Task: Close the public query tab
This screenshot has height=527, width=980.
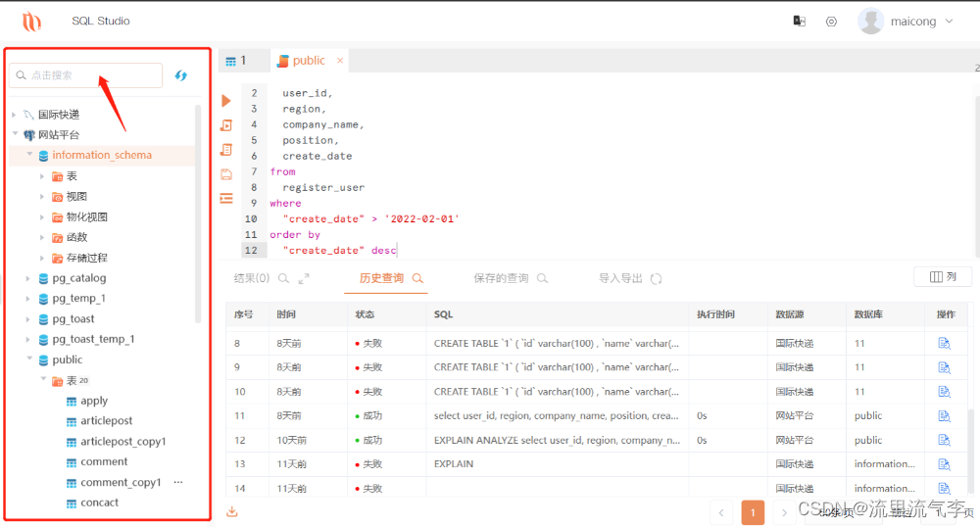Action: [x=340, y=61]
